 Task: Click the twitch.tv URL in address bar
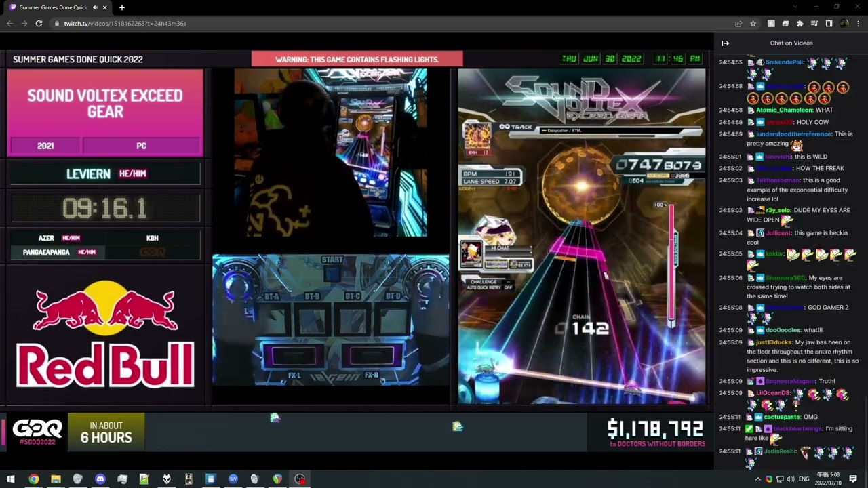125,24
